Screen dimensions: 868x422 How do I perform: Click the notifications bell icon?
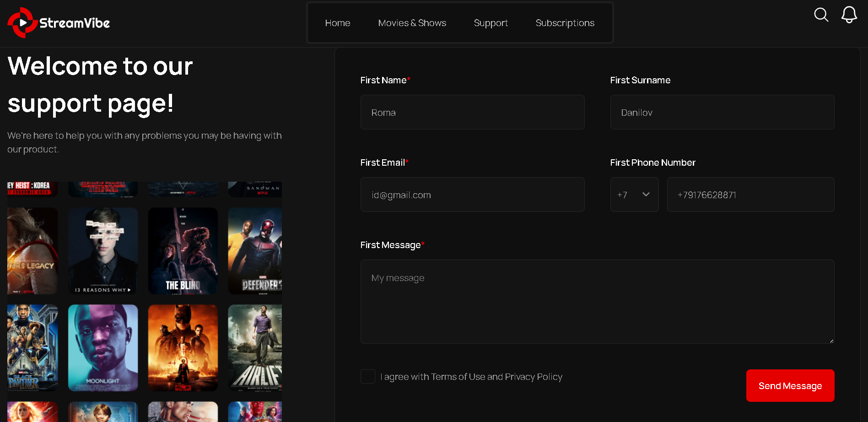click(849, 15)
